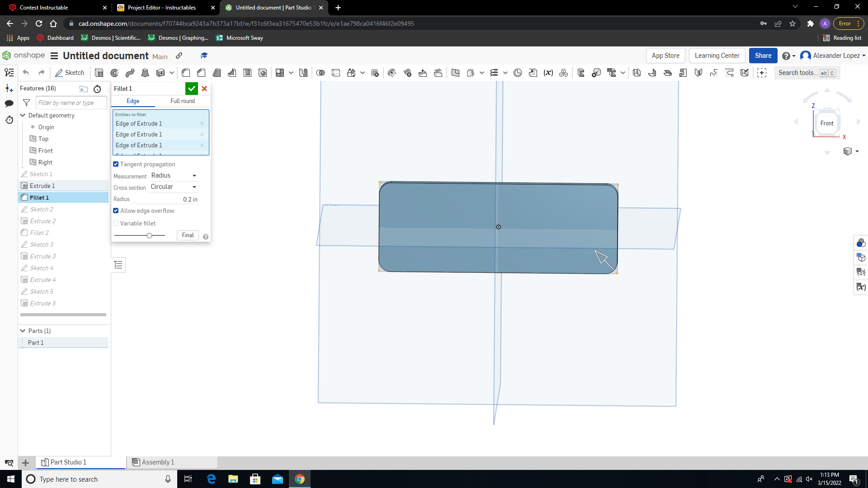This screenshot has width=868, height=488.
Task: Enable Allow edge overflow checkbox
Action: [116, 210]
